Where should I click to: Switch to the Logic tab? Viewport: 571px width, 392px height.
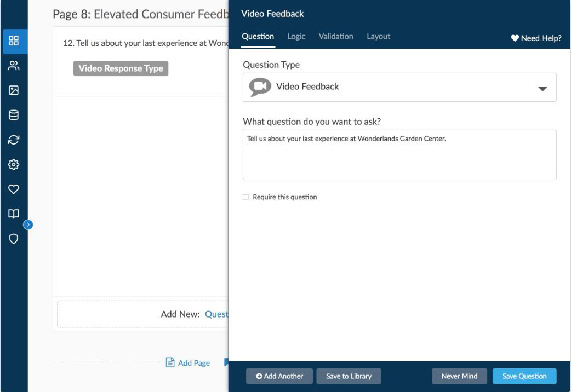click(296, 37)
